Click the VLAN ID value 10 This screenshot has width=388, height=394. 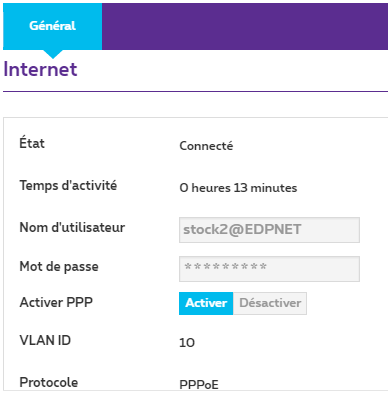point(187,343)
